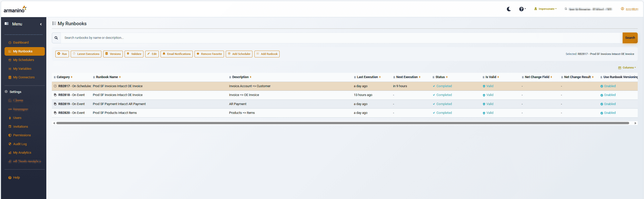The image size is (644, 199).
Task: Open My Variables page
Action: pyautogui.click(x=22, y=69)
